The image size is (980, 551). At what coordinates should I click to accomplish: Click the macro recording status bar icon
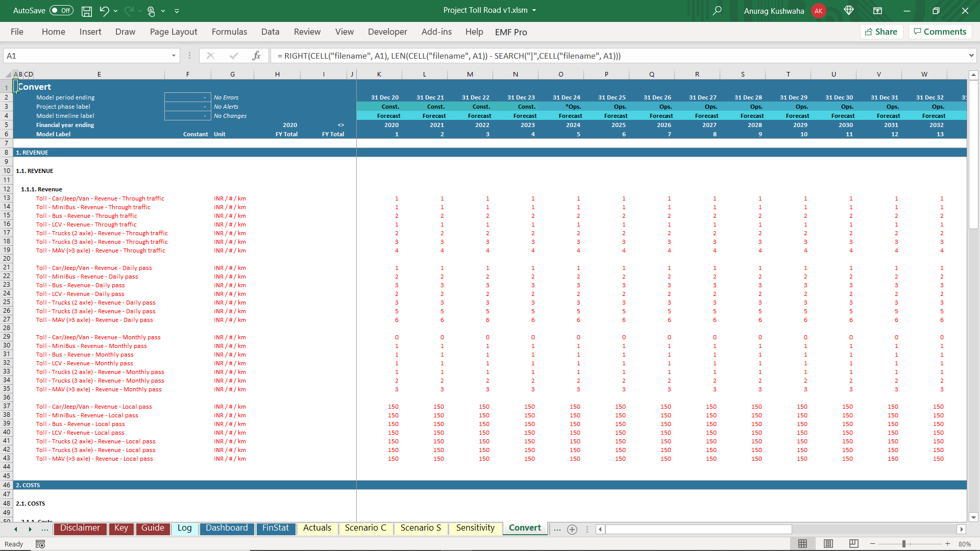[40, 544]
